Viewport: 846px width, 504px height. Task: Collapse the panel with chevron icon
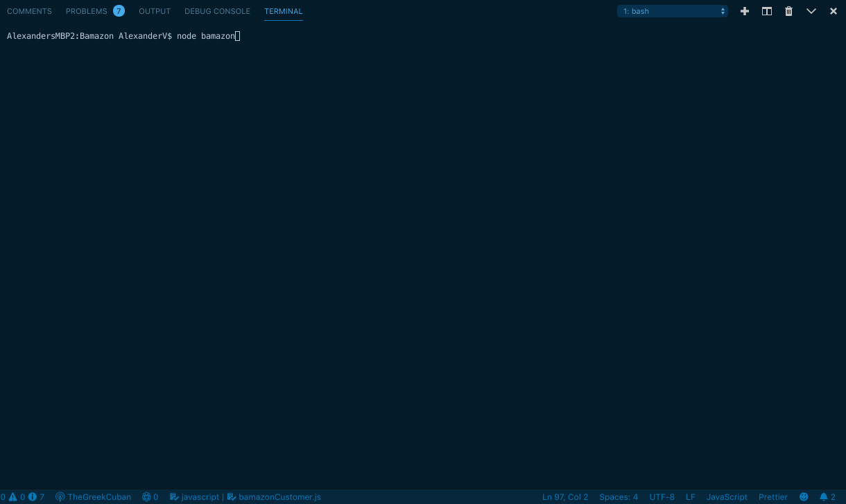tap(811, 11)
